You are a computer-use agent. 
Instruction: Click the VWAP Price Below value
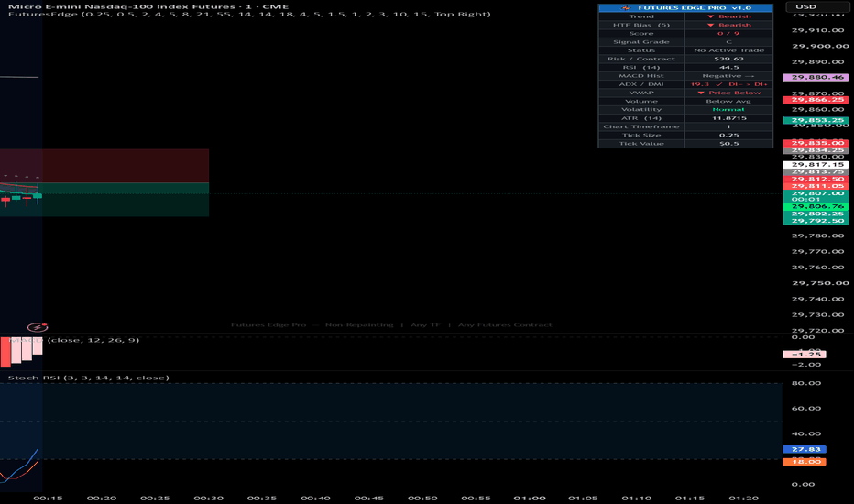[728, 93]
